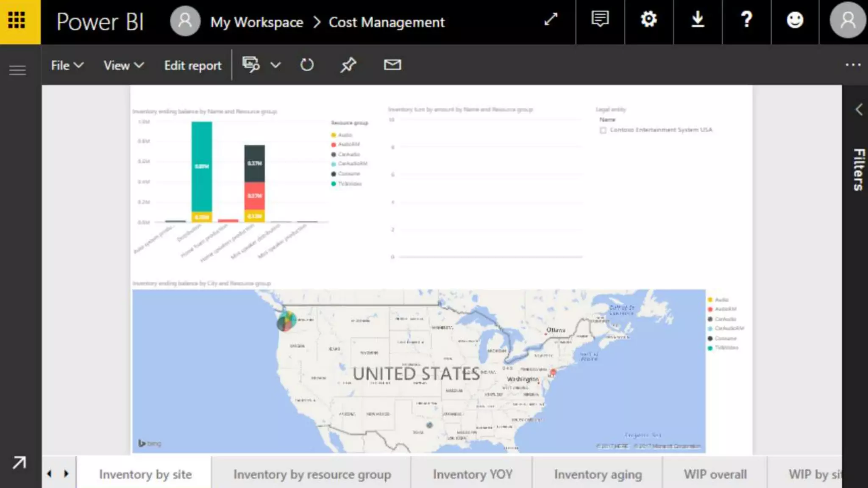Click the Edit report button
This screenshot has height=488, width=868.
coord(192,65)
